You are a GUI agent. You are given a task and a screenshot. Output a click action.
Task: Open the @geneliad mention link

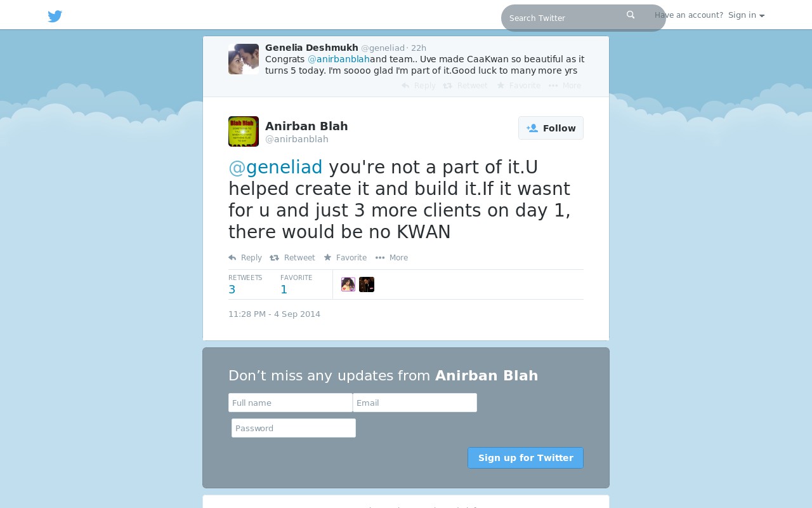pyautogui.click(x=275, y=167)
